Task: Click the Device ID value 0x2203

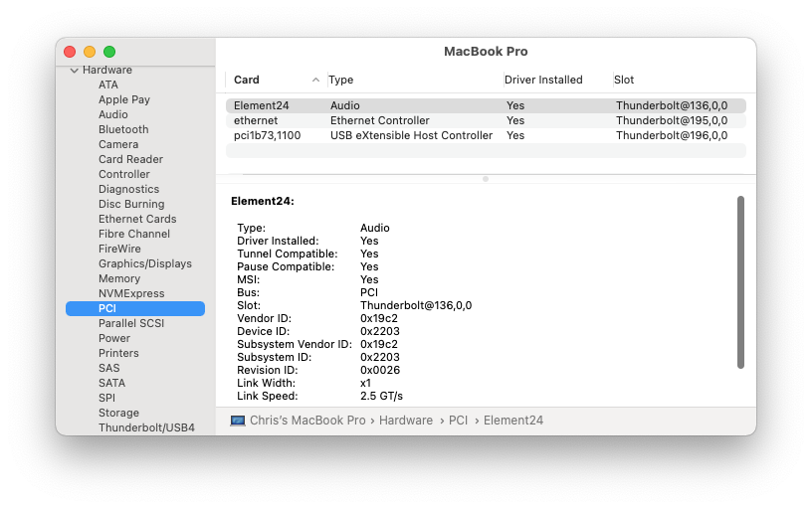Action: (380, 332)
